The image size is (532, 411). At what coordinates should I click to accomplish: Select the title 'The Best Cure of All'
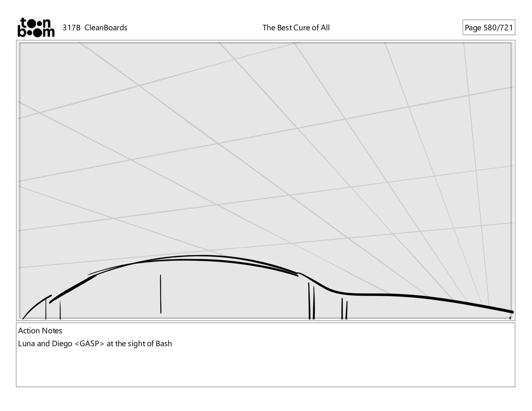point(296,28)
